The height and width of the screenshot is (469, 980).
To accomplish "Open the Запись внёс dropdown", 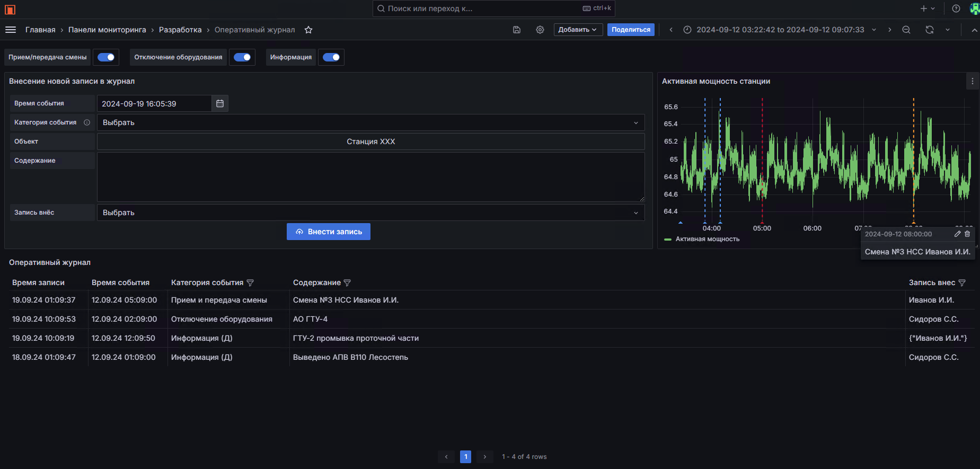I will [x=370, y=213].
